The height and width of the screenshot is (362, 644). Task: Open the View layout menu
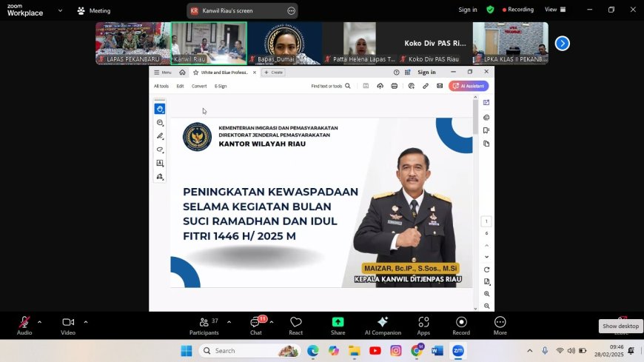coord(555,10)
